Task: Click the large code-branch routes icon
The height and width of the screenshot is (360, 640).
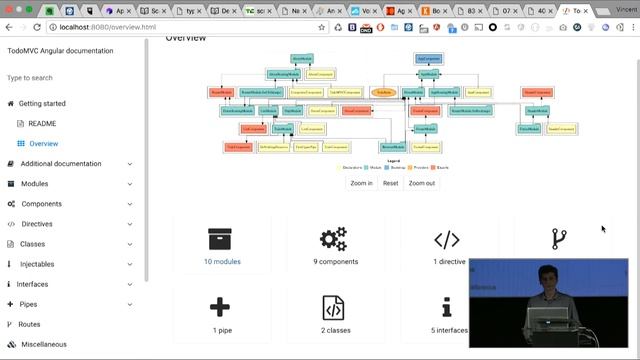Action: point(559,239)
